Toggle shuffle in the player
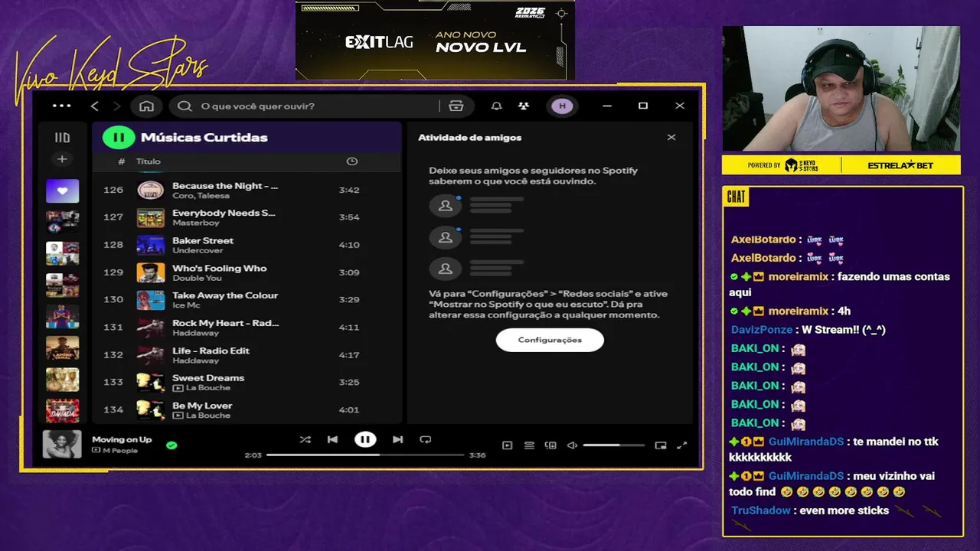 tap(305, 439)
